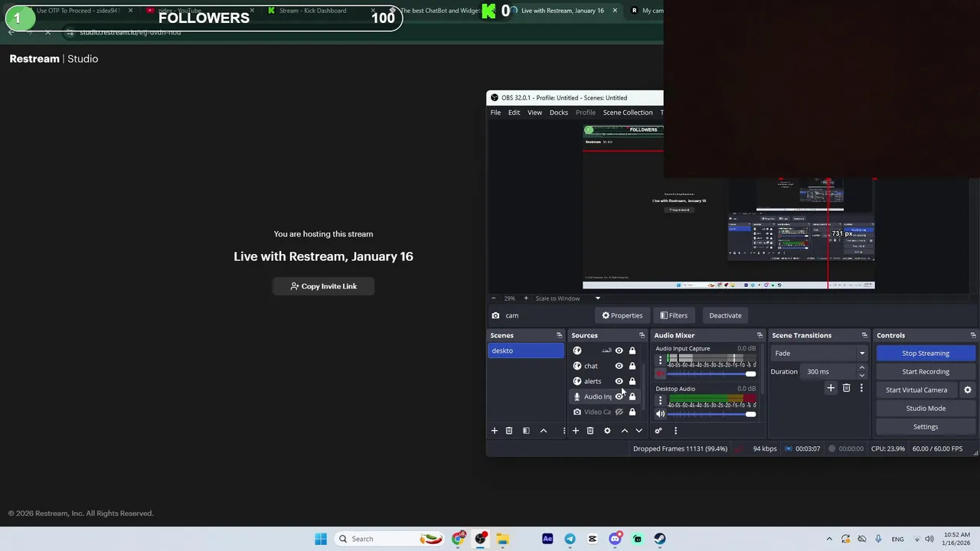The height and width of the screenshot is (551, 980).
Task: Remove selected scene with Scenes trash icon
Action: (509, 431)
